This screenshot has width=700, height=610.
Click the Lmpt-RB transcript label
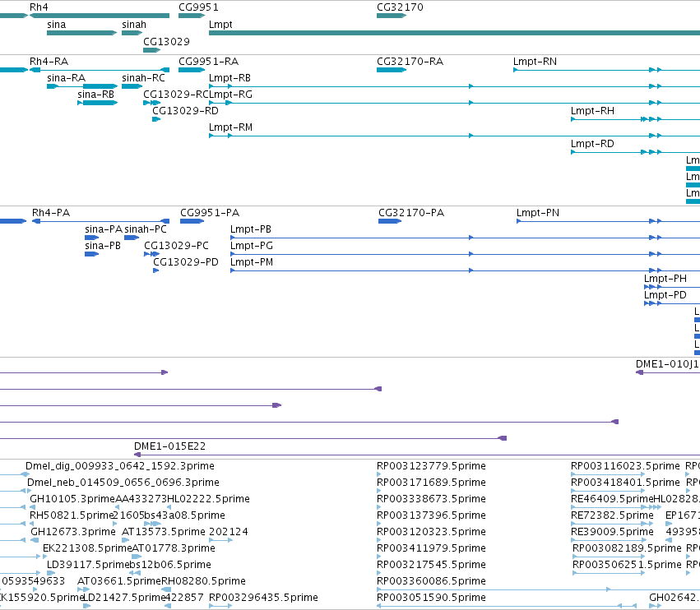coord(230,78)
